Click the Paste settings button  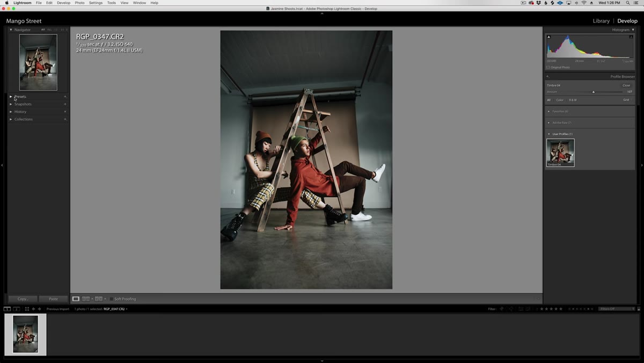tap(53, 299)
